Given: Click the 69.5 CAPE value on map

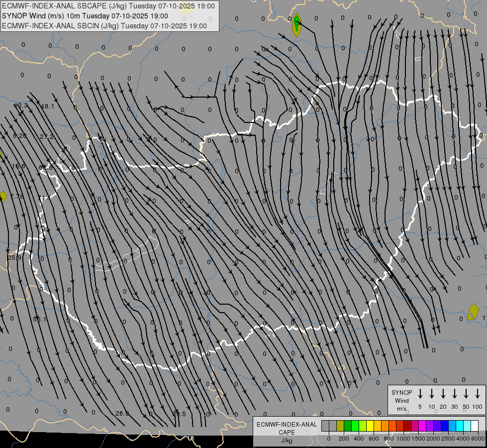Looking at the screenshot, I should 179,414.
